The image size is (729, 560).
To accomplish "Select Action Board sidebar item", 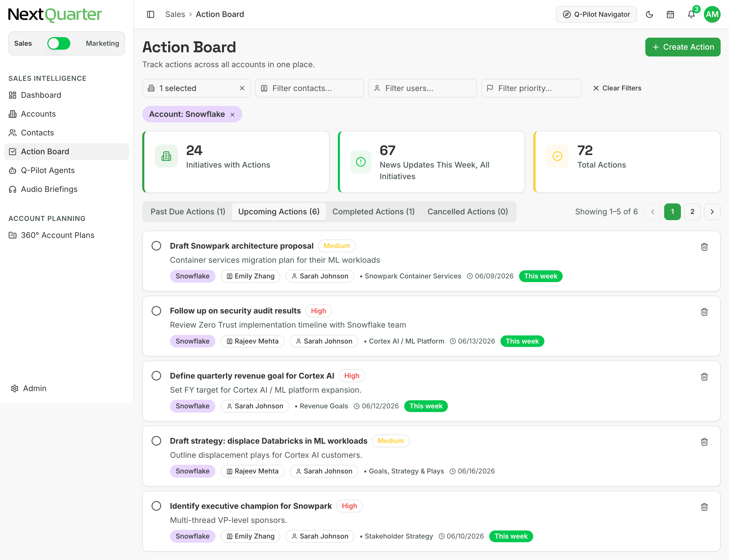I will point(67,151).
